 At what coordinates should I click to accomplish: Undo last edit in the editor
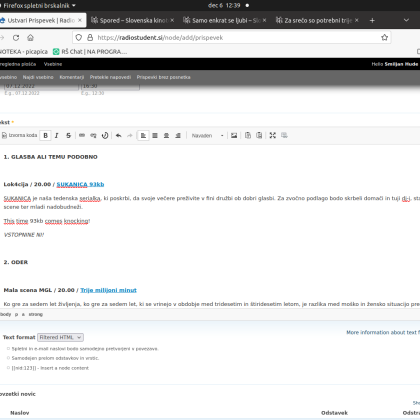(118, 135)
